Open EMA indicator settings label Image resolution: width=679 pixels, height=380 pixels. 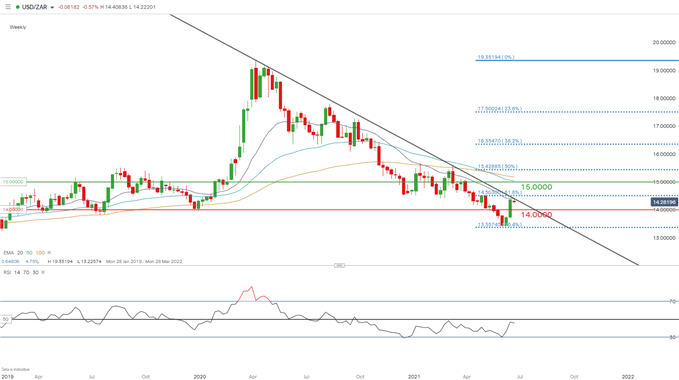click(x=9, y=253)
